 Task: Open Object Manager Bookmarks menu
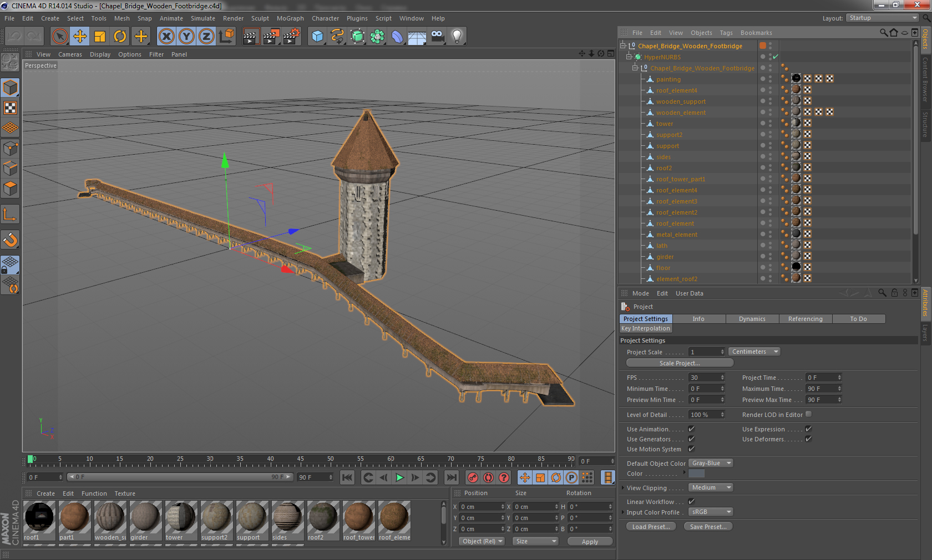pyautogui.click(x=756, y=33)
